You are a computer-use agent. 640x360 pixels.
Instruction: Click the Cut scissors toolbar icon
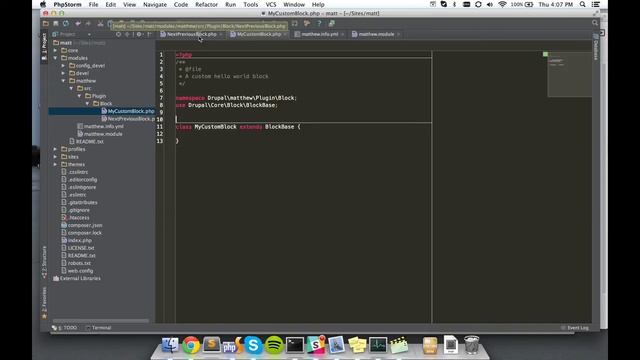tap(100, 24)
